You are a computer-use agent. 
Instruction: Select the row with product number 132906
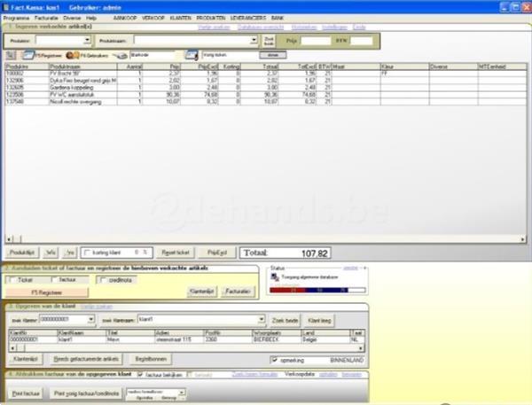pos(266,81)
